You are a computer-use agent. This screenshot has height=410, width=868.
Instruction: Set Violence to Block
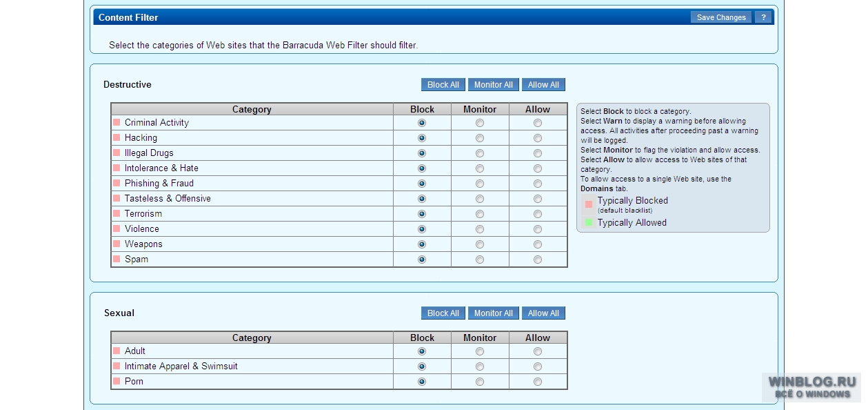[x=422, y=229]
